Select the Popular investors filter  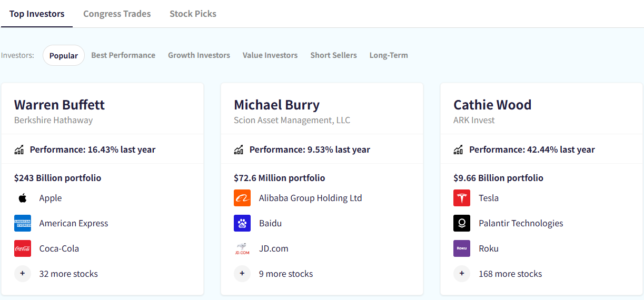point(64,55)
